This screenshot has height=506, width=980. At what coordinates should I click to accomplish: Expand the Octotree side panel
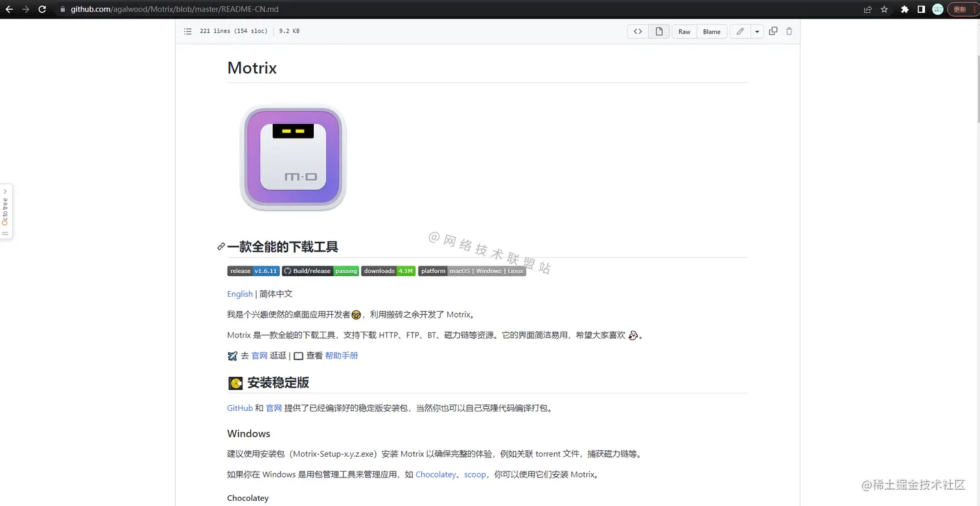[x=5, y=211]
